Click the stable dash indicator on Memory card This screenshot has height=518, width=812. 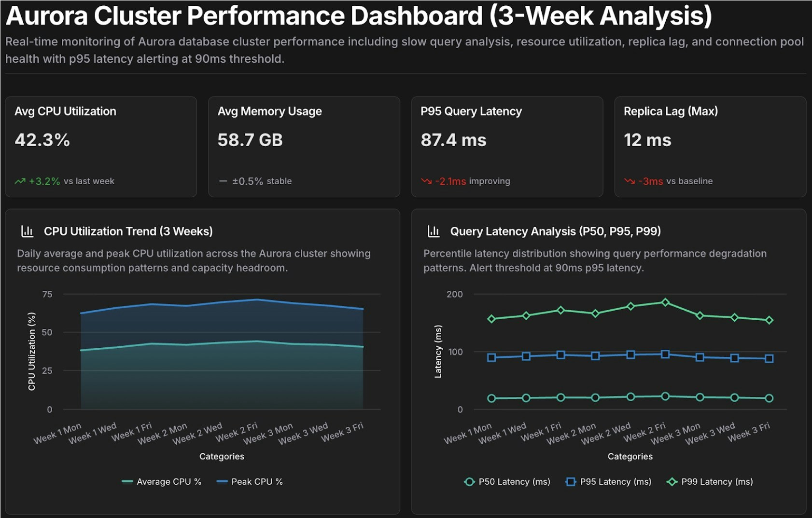click(x=224, y=181)
